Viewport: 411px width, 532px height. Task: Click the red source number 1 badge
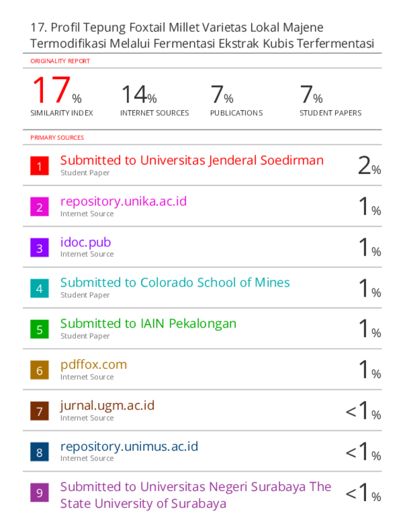coord(39,166)
